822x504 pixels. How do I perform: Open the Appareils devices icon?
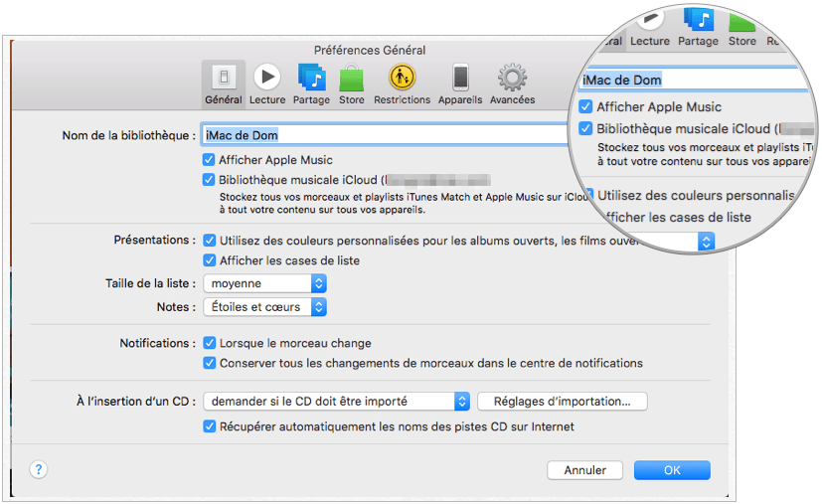coord(460,84)
